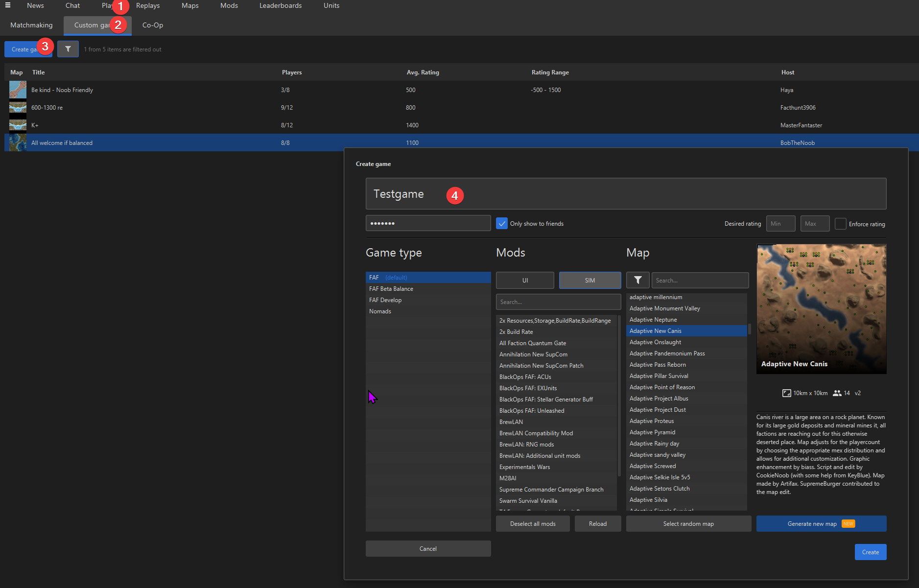The height and width of the screenshot is (588, 919).
Task: Select game hosted by Haya
Action: (461, 90)
